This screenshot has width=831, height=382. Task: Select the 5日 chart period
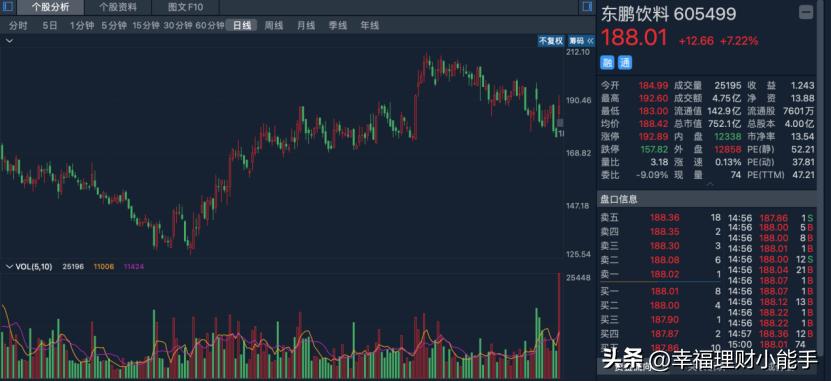pos(50,25)
